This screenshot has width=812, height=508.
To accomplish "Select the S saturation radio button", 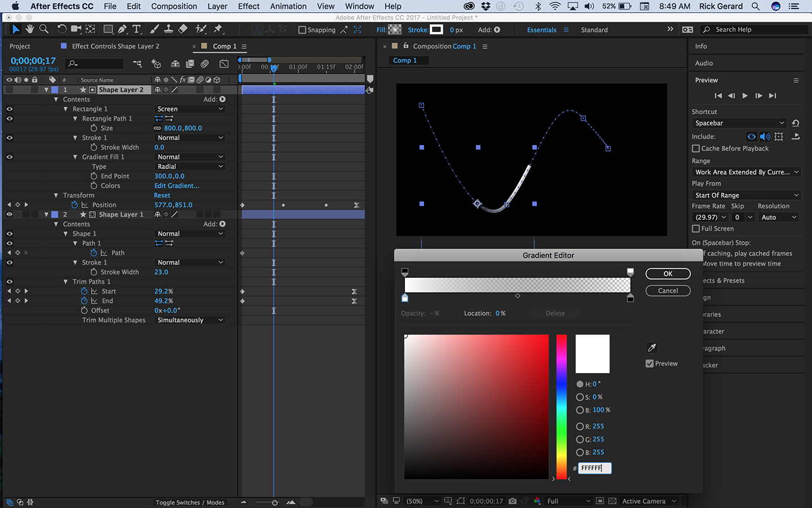I will click(580, 397).
